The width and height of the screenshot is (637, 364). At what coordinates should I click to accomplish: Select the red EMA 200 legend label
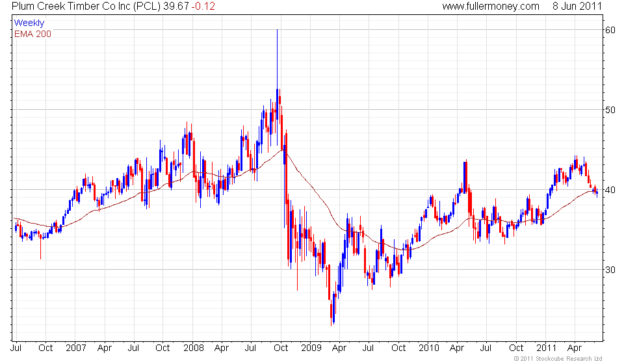[x=32, y=34]
